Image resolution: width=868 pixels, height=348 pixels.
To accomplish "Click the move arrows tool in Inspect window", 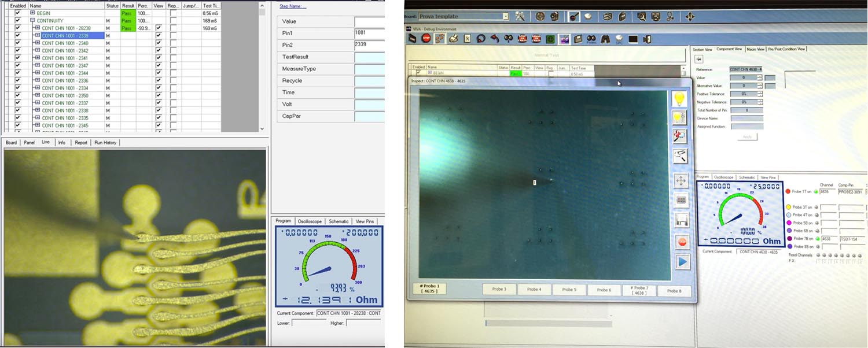I will click(x=681, y=181).
